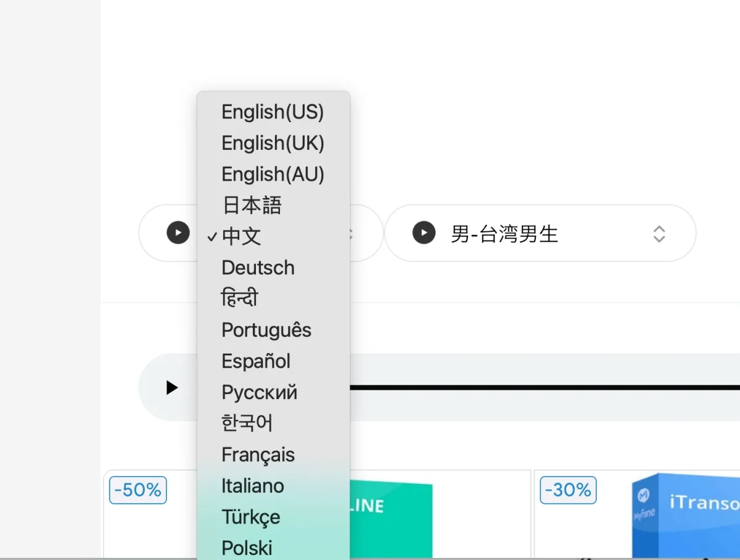The image size is (740, 560).
Task: Pick 한국어 from the dropdown
Action: tap(247, 424)
